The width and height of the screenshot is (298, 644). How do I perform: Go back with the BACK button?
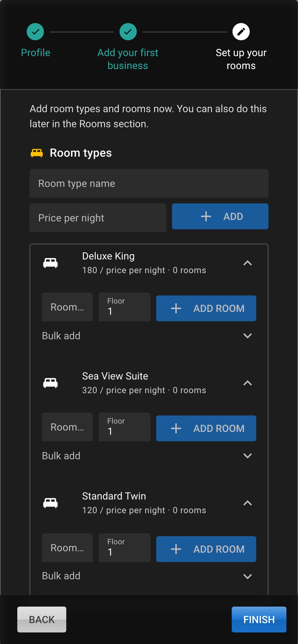click(42, 619)
